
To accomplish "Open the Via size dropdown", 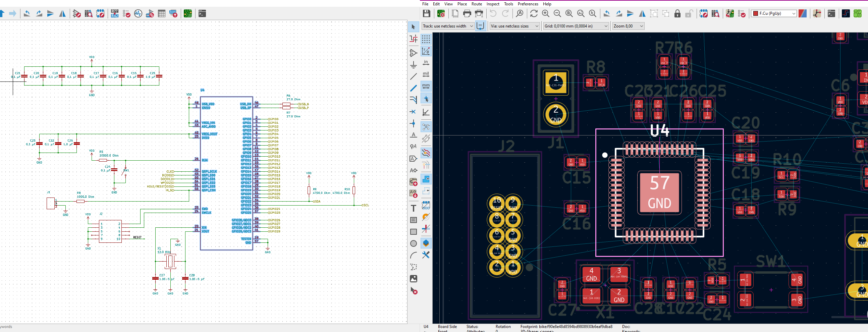I will 514,26.
